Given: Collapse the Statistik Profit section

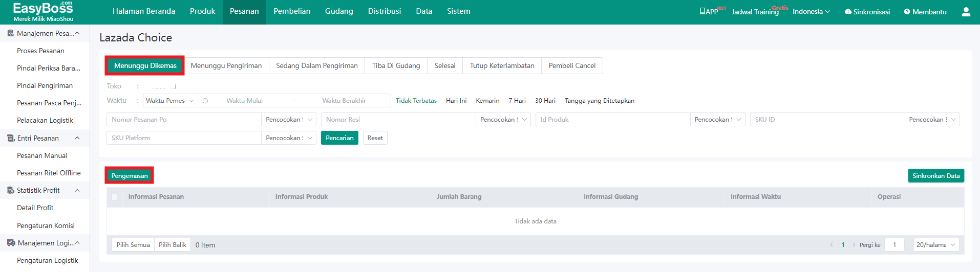Looking at the screenshot, I should (77, 190).
